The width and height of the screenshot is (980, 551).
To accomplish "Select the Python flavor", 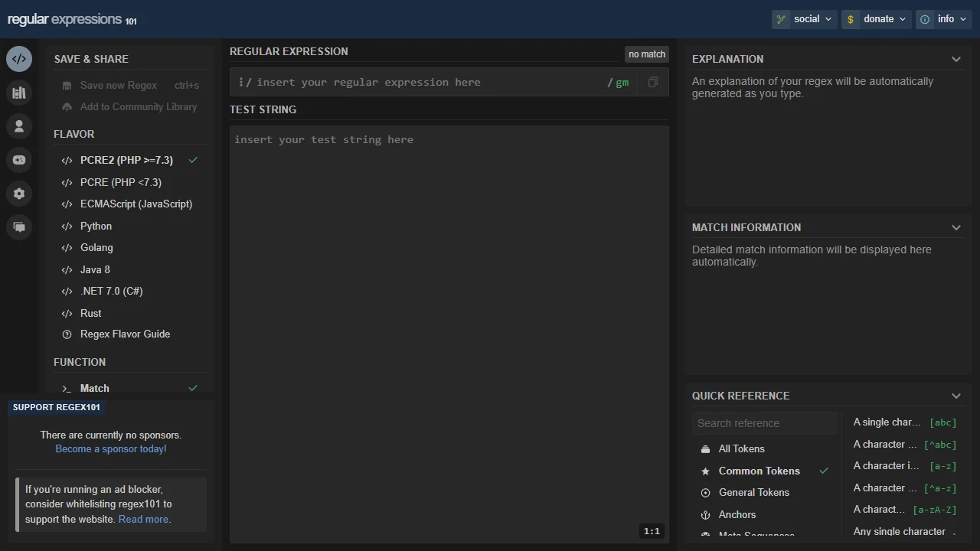I will (x=96, y=226).
